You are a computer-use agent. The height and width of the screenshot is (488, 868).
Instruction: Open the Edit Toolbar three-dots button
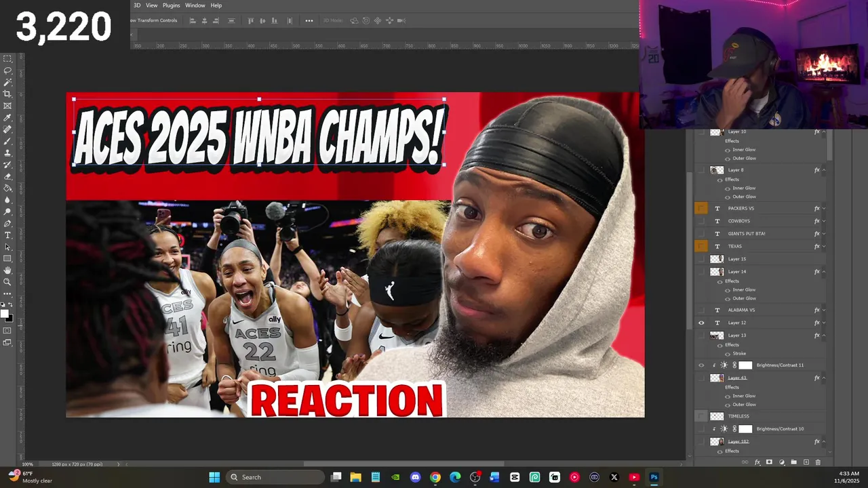click(7, 293)
